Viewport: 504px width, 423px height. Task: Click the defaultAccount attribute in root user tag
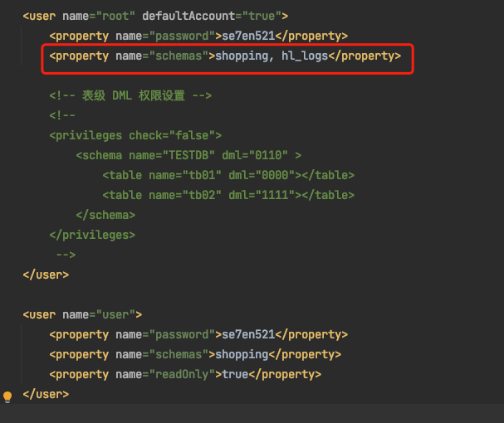[x=181, y=16]
